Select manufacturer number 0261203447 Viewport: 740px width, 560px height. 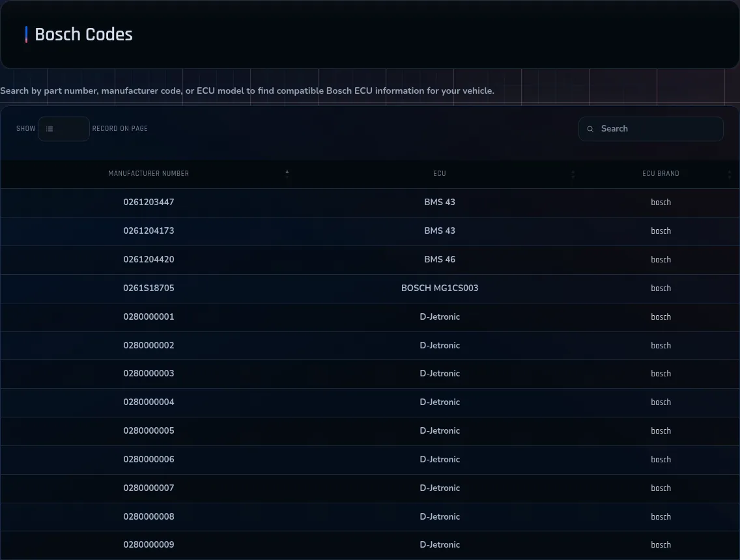pos(149,202)
